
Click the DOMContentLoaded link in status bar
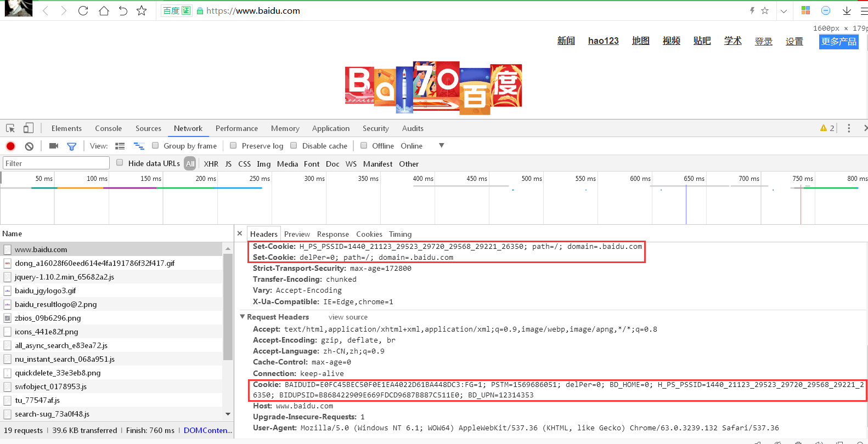pos(208,430)
